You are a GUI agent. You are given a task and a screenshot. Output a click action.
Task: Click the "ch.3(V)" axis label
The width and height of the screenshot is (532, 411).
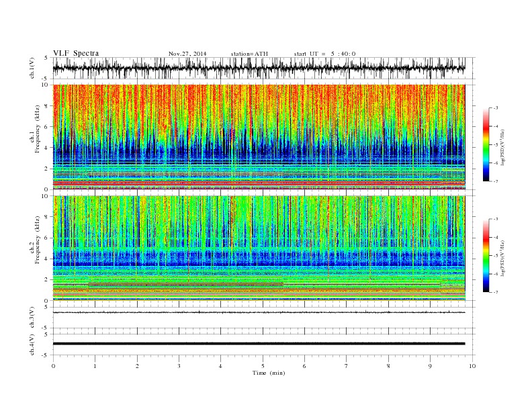[x=32, y=318]
